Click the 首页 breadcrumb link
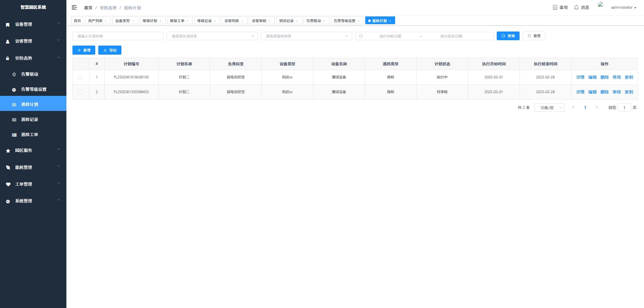 pos(88,8)
